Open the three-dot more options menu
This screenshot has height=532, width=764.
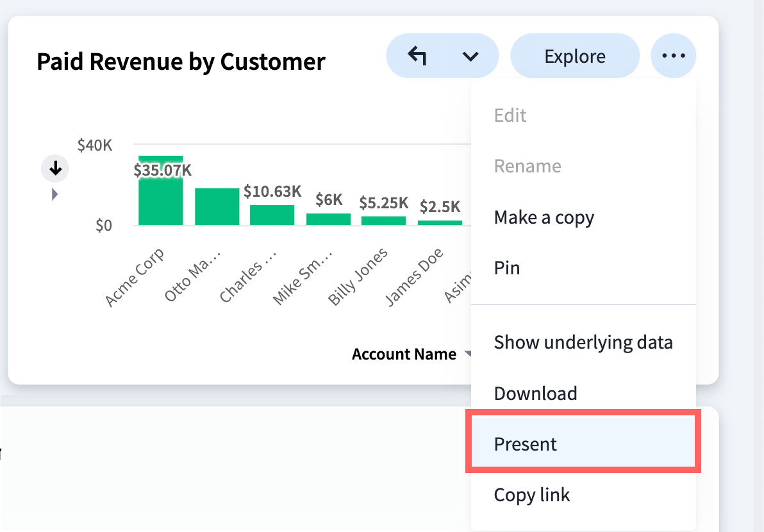pos(673,56)
